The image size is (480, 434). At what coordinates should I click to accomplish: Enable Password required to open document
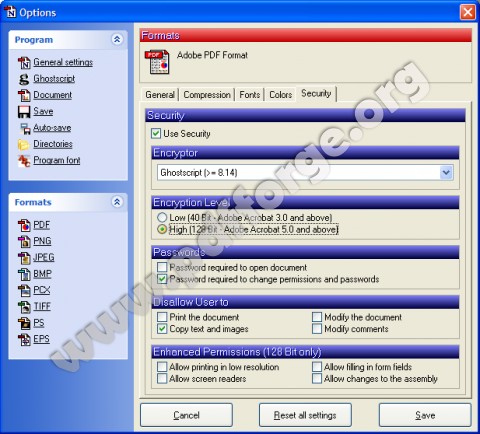pos(162,267)
